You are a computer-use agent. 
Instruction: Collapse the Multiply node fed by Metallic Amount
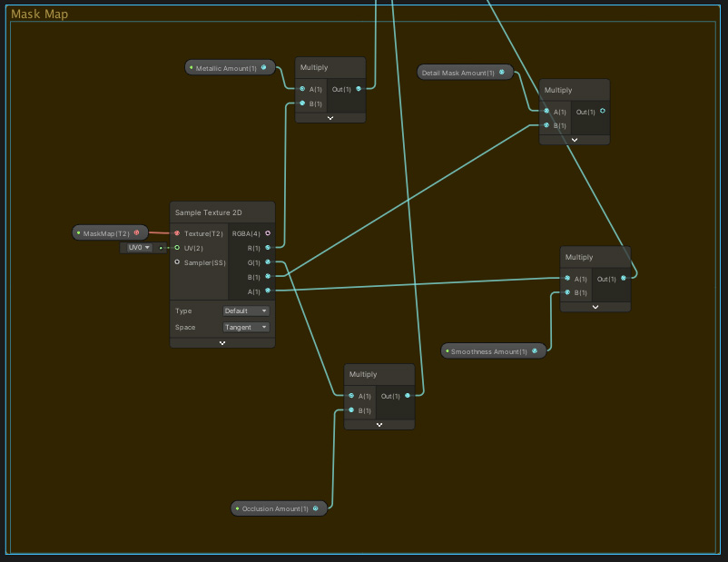pos(330,118)
